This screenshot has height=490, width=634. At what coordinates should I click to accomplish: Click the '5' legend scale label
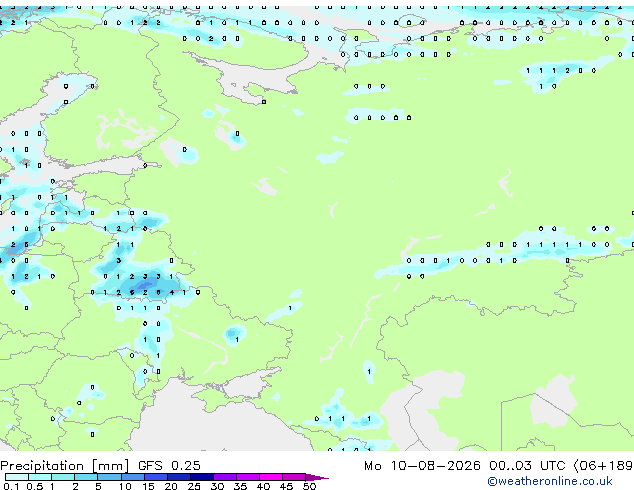pyautogui.click(x=98, y=486)
